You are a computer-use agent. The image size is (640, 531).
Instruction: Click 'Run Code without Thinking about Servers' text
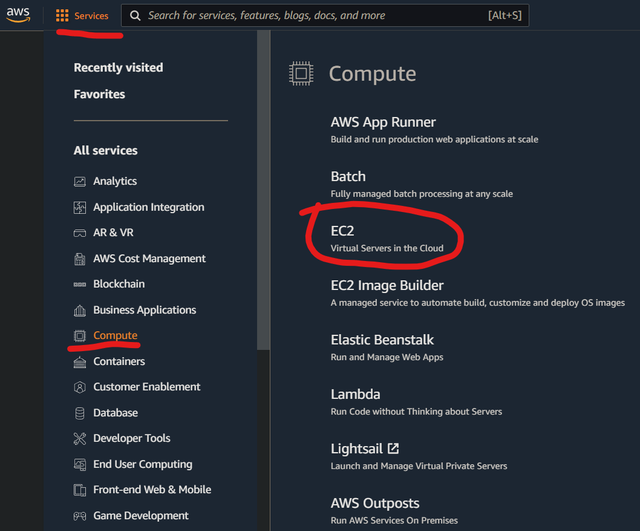tap(416, 411)
